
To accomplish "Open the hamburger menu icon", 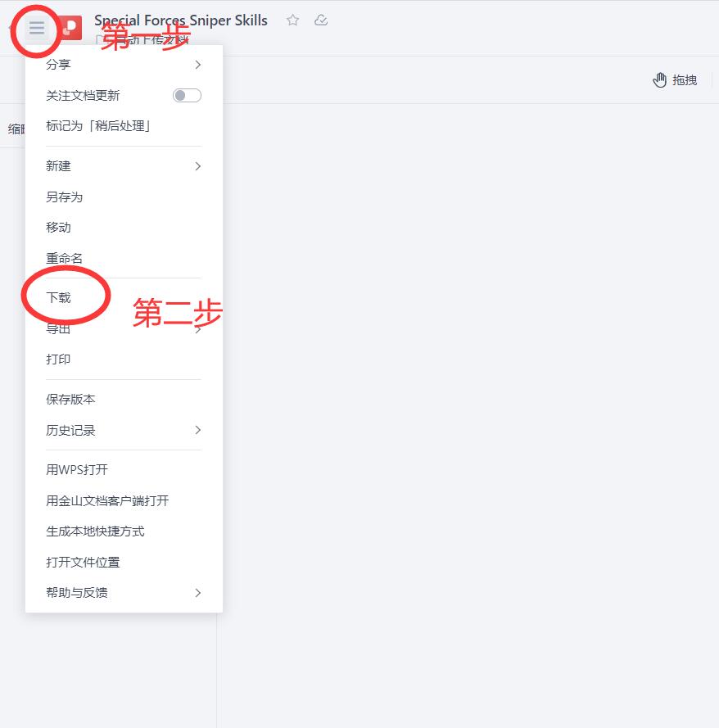I will pyautogui.click(x=37, y=28).
